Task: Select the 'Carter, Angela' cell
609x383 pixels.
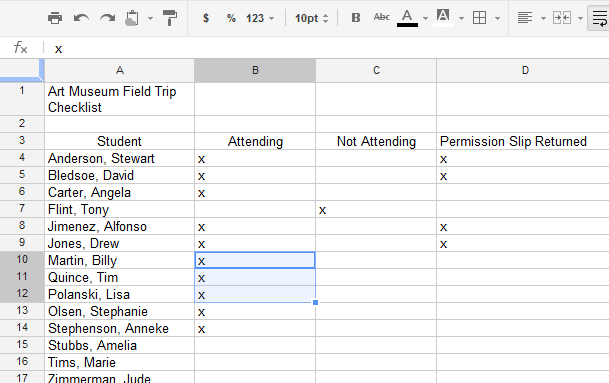Action: tap(120, 192)
